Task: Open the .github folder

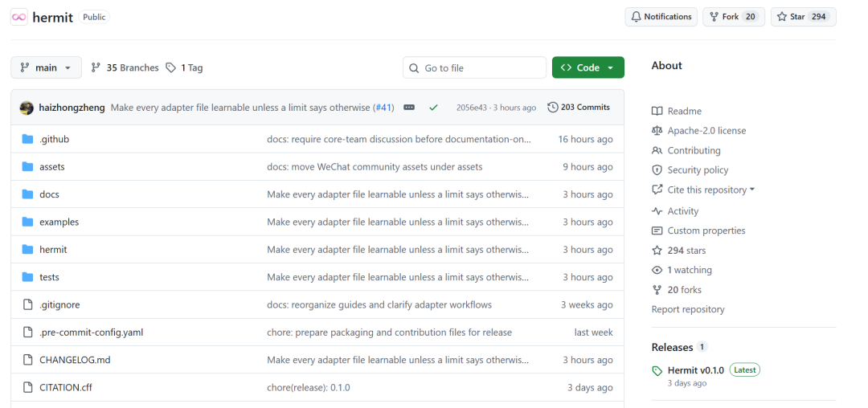Action: click(x=55, y=139)
